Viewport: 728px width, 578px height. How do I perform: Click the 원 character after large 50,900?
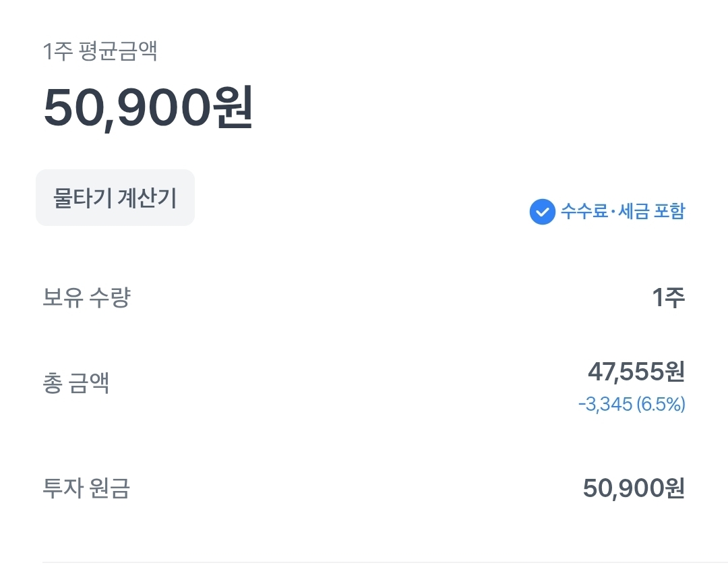233,107
